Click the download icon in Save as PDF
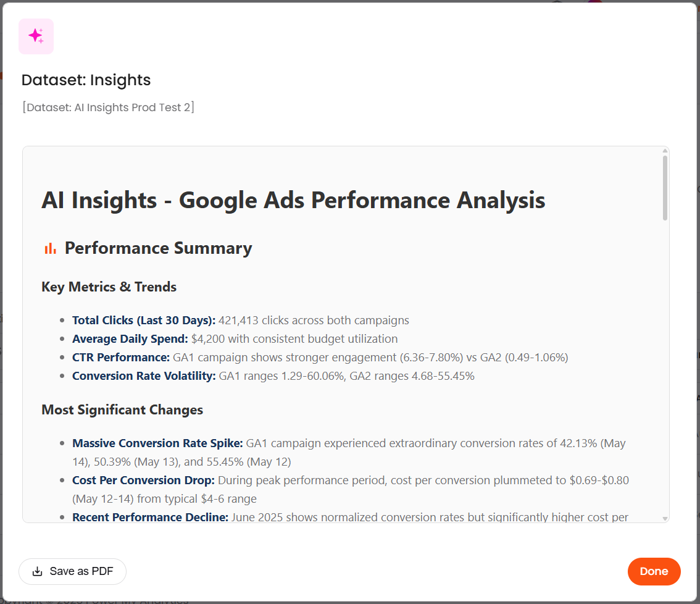This screenshot has height=604, width=700. pos(38,571)
